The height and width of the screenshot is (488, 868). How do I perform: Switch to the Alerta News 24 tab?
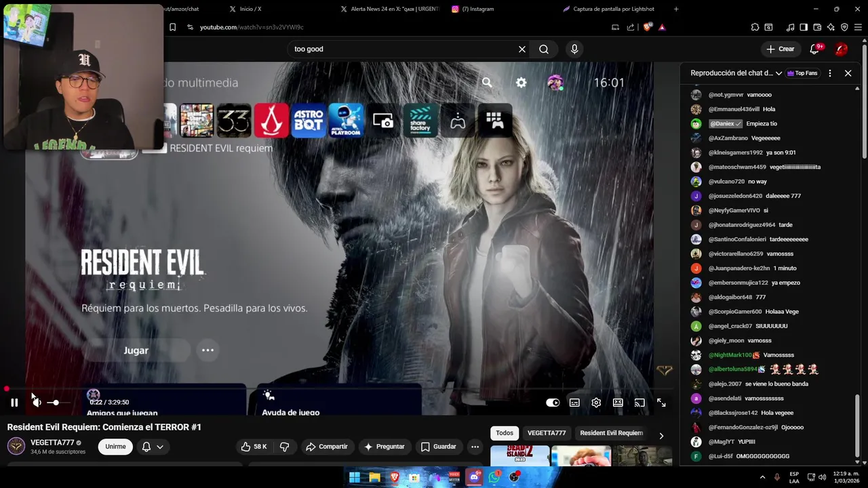tap(390, 9)
